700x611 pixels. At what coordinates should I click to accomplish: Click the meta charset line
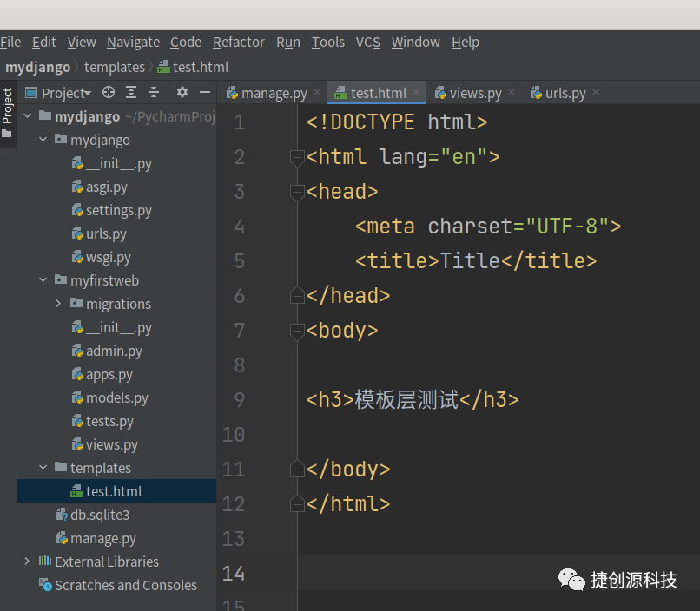click(x=488, y=227)
